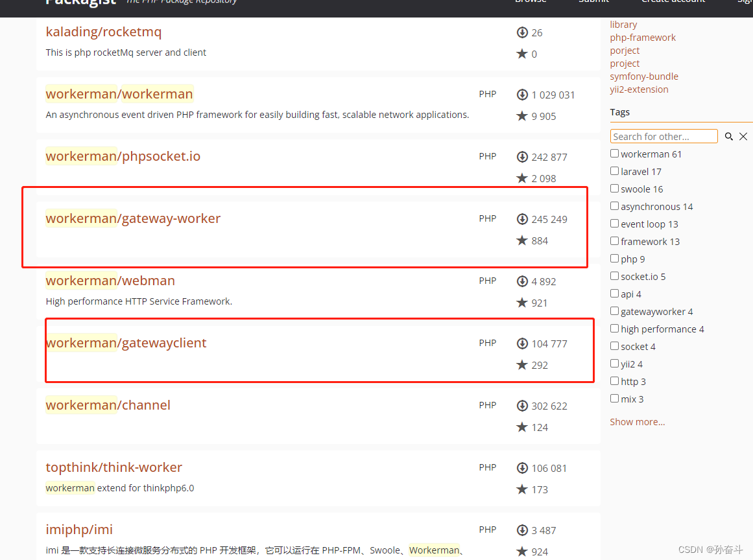Click the download icon for workerman/channel
Image resolution: width=753 pixels, height=560 pixels.
pyautogui.click(x=523, y=406)
